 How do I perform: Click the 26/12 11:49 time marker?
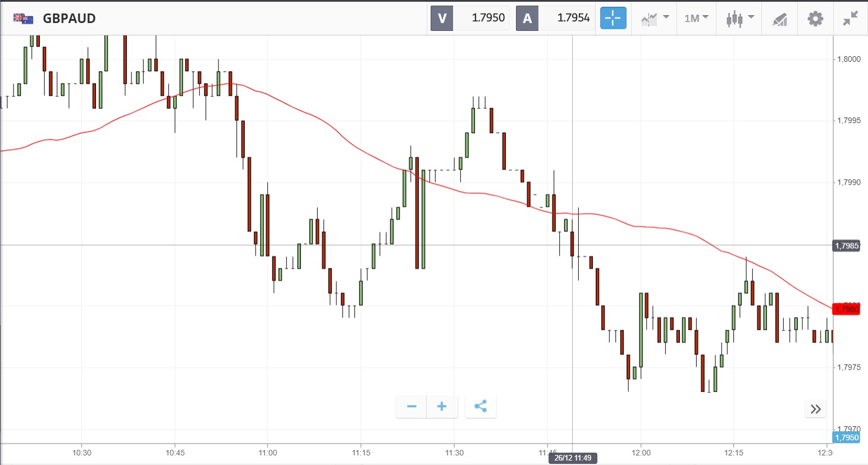(573, 458)
